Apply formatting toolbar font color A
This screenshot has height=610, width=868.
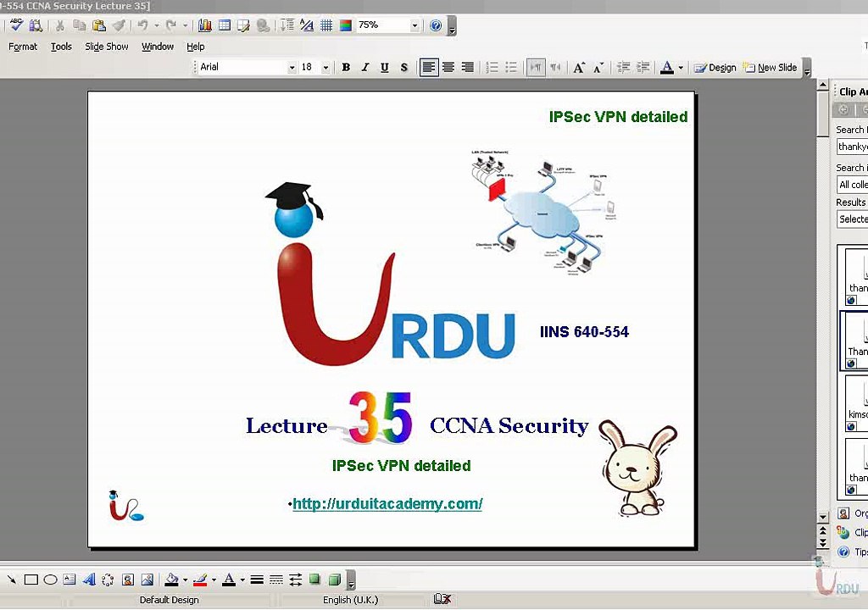(x=667, y=68)
